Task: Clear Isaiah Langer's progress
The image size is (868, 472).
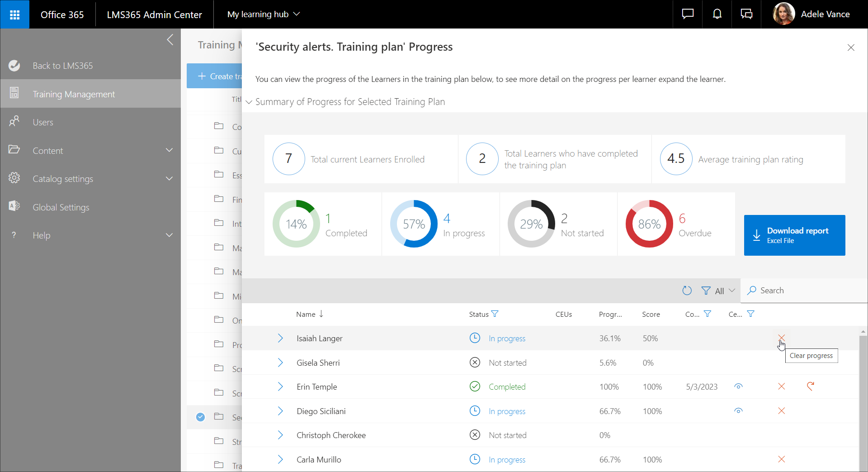Action: [x=782, y=338]
